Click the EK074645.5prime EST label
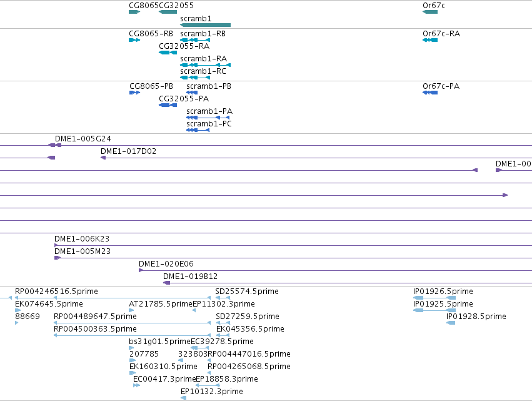The width and height of the screenshot is (532, 401). (x=49, y=304)
